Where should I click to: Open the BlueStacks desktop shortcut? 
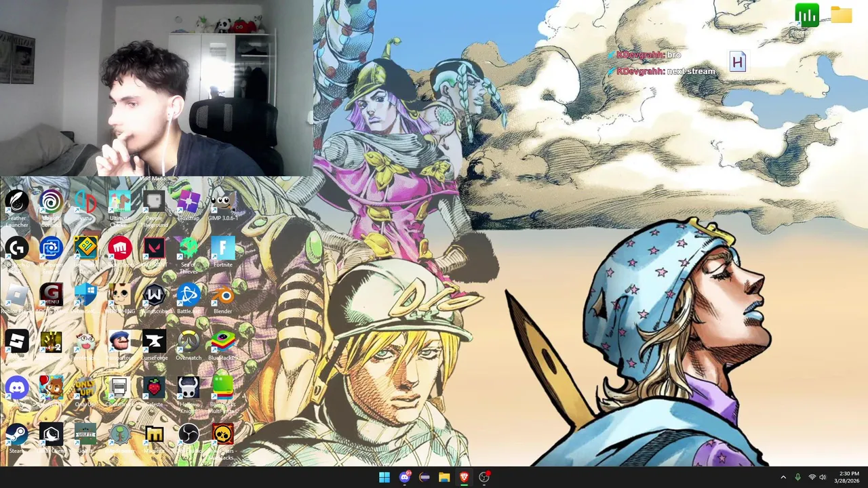(222, 345)
